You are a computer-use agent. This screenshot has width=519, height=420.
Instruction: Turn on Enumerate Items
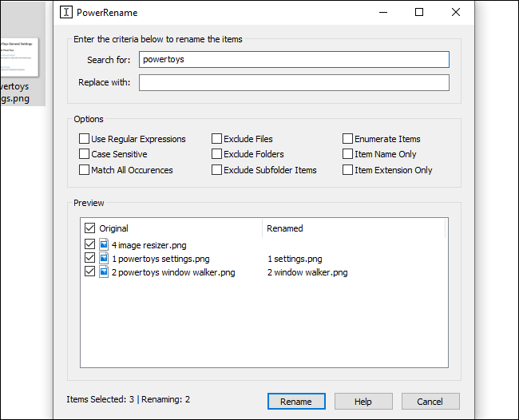click(x=348, y=139)
